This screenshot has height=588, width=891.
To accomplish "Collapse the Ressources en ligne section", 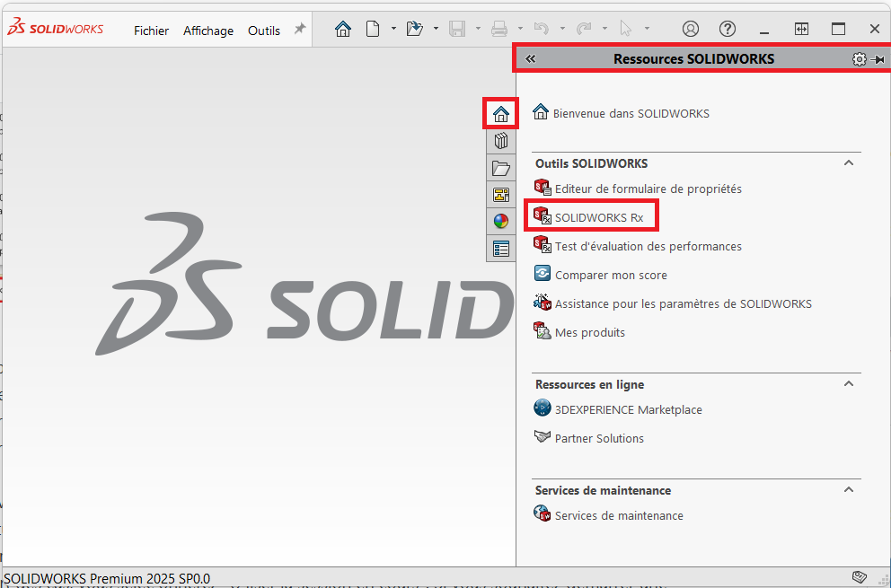I will tap(849, 384).
